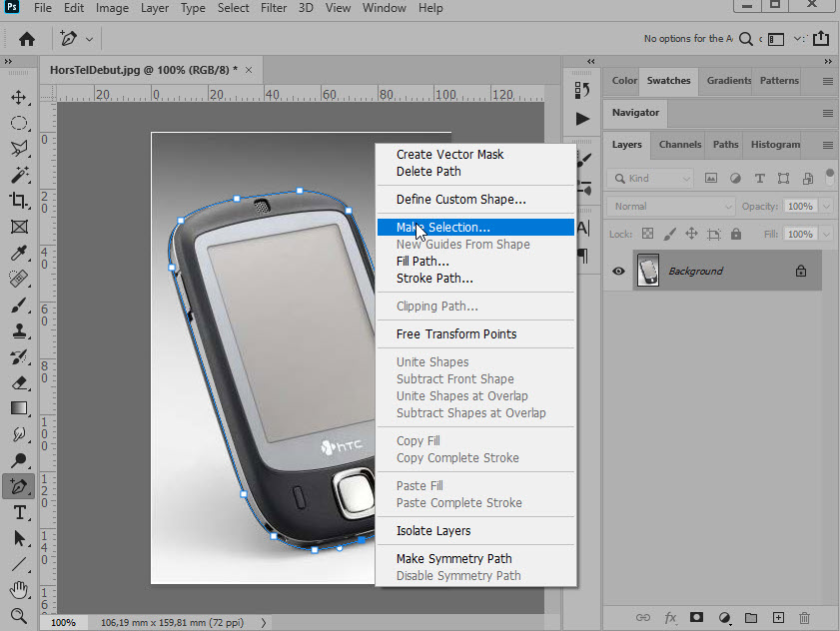This screenshot has height=631, width=840.
Task: Open the tool preset picker arrow
Action: tap(90, 39)
